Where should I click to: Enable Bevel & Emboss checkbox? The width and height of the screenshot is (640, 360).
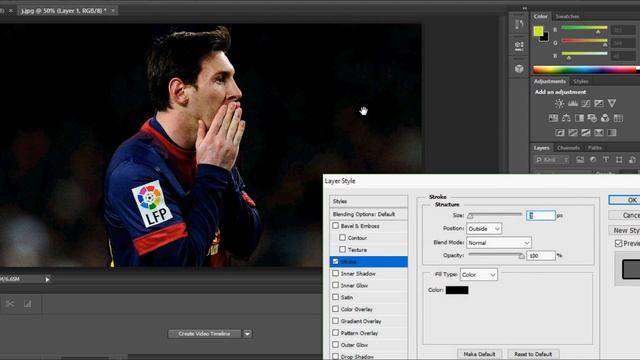tap(336, 225)
